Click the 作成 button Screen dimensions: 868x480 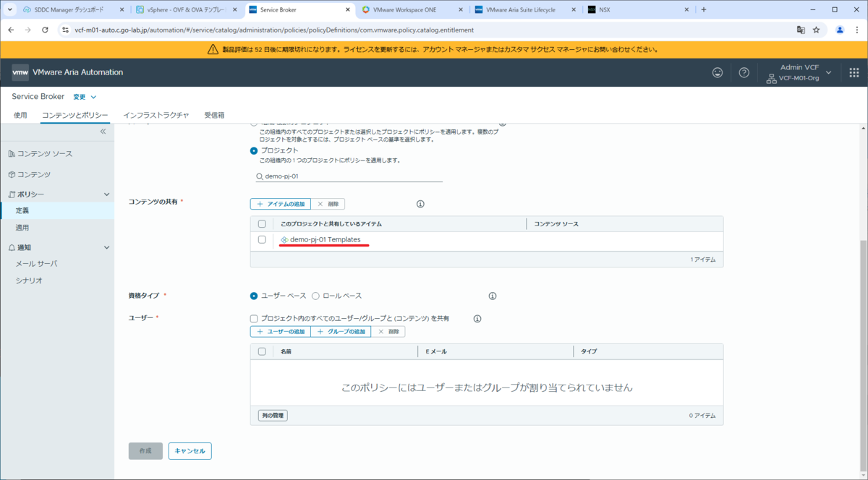pyautogui.click(x=145, y=451)
